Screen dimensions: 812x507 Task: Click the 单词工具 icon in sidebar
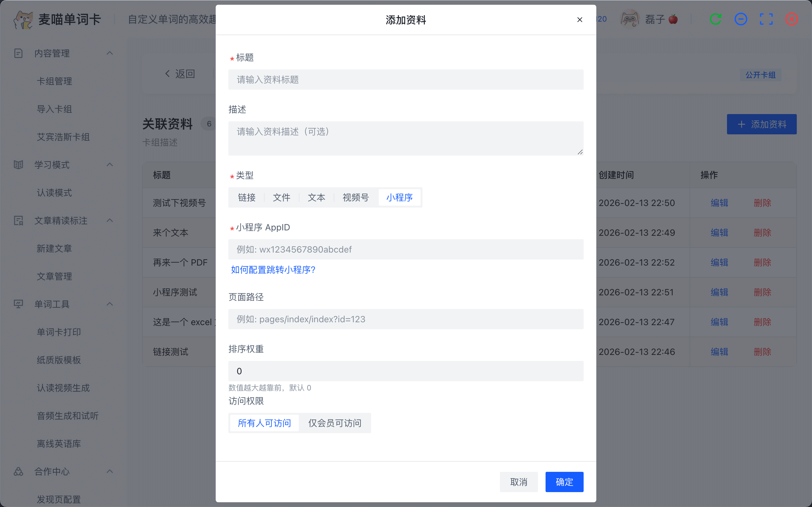pos(18,304)
